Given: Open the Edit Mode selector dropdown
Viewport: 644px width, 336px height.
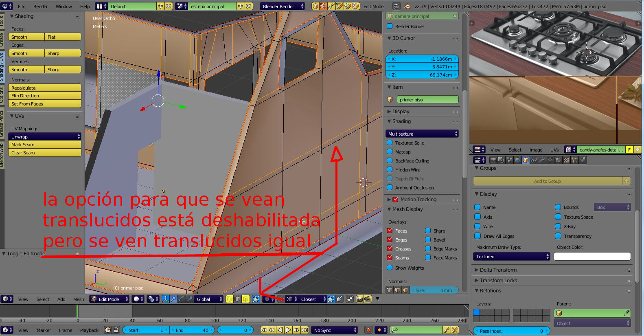Looking at the screenshot, I should click(109, 299).
